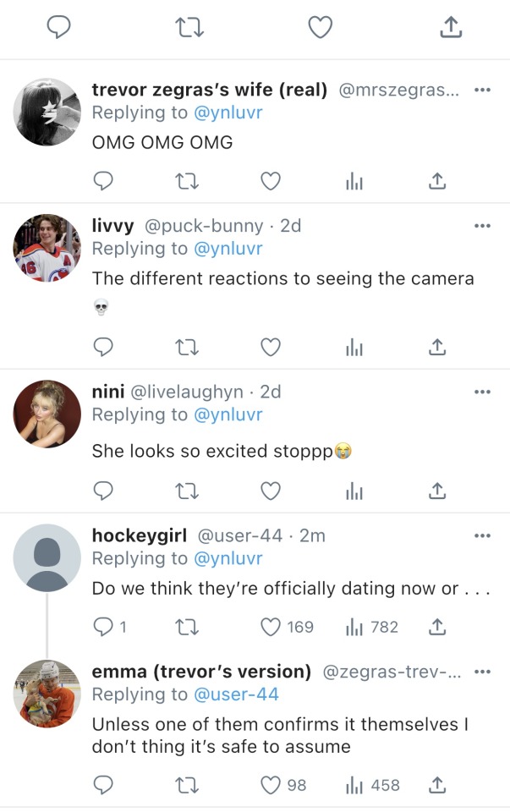The width and height of the screenshot is (510, 812).
Task: Like hockeygirl's tweet with 169 likes
Action: 271,627
